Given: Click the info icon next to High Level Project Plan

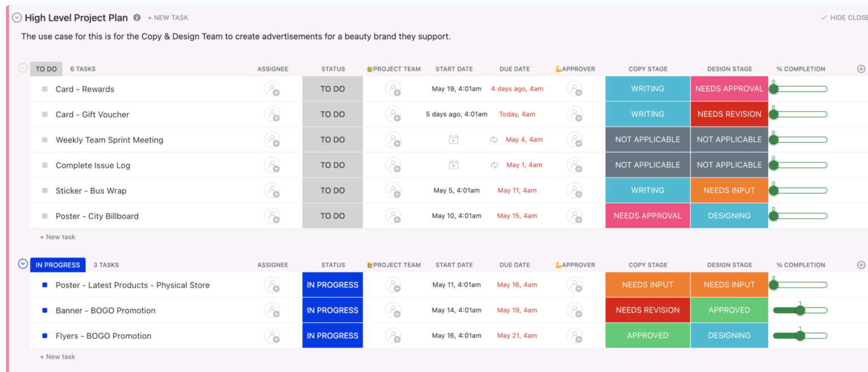Looking at the screenshot, I should [137, 18].
